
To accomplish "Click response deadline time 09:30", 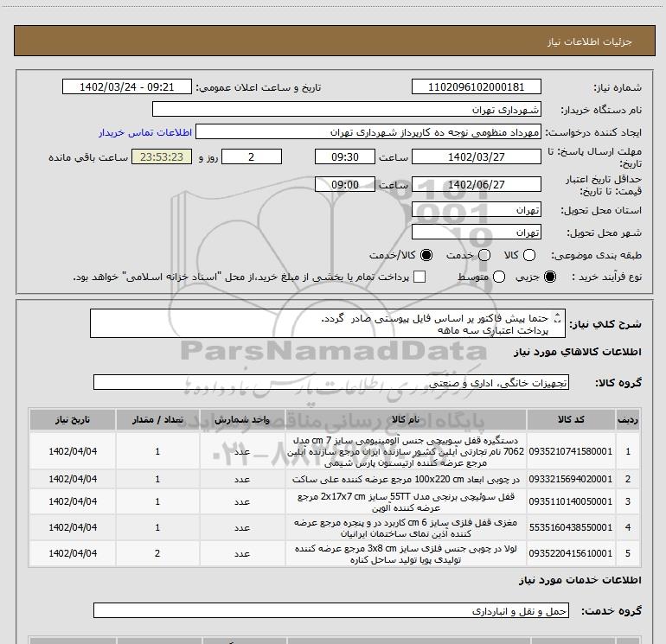I will pos(345,156).
